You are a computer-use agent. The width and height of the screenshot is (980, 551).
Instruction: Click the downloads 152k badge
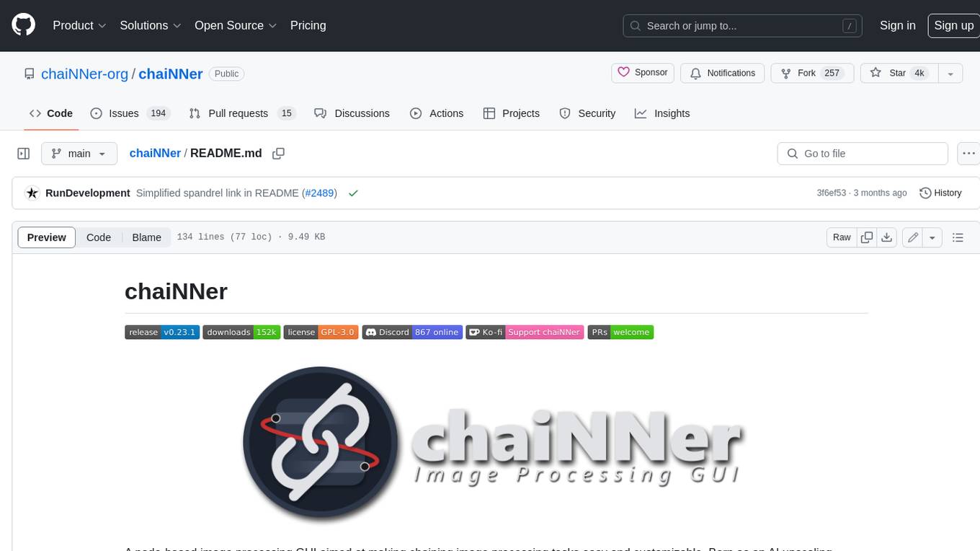coord(241,332)
